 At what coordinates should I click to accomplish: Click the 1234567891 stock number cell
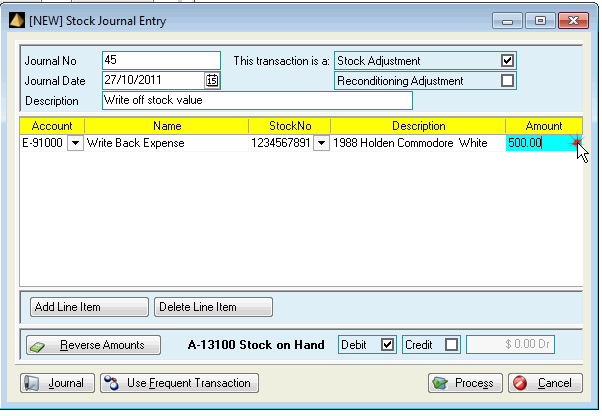coord(281,143)
